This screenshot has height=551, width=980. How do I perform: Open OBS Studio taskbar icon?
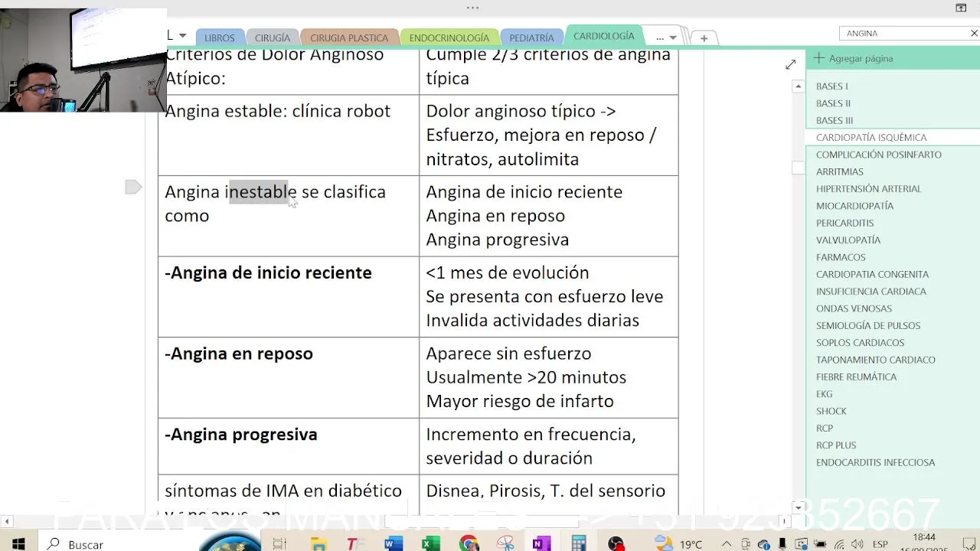point(616,543)
